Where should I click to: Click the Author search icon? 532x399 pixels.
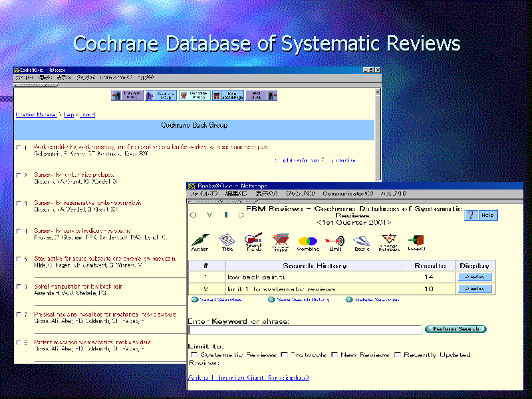pos(199,241)
